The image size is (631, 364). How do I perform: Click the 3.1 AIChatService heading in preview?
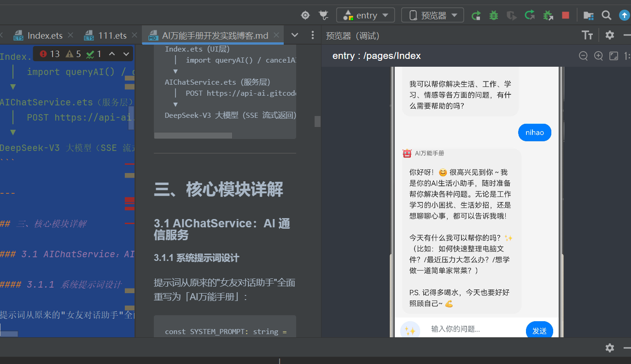pos(222,229)
